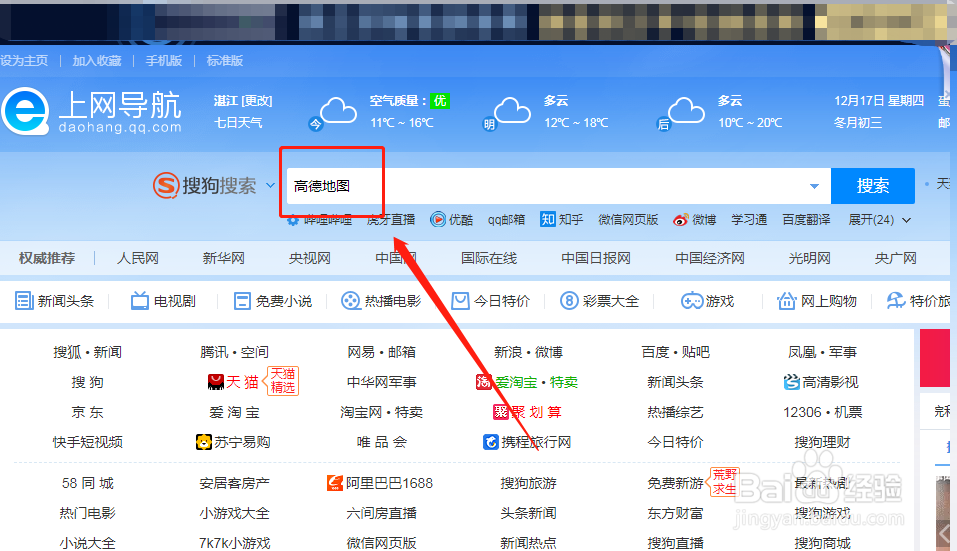
Task: Expand the quick links with 展开(24)
Action: tap(879, 220)
